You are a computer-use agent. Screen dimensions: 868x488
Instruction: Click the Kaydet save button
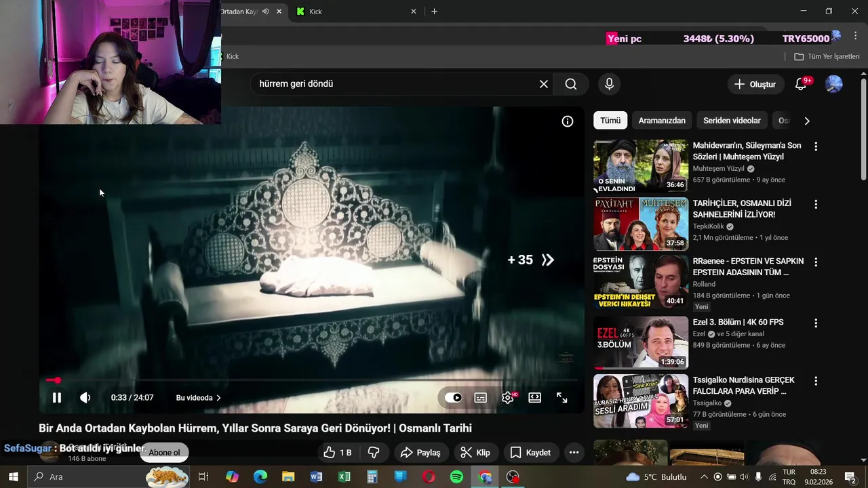click(531, 452)
